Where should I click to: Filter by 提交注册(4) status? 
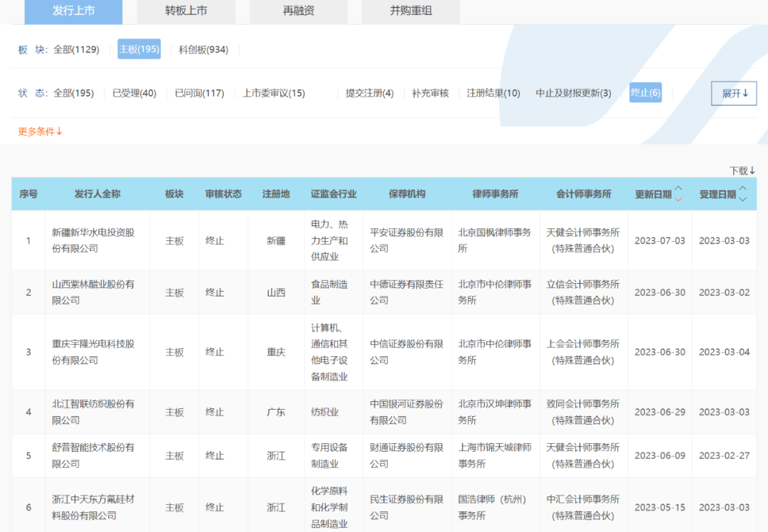point(370,92)
